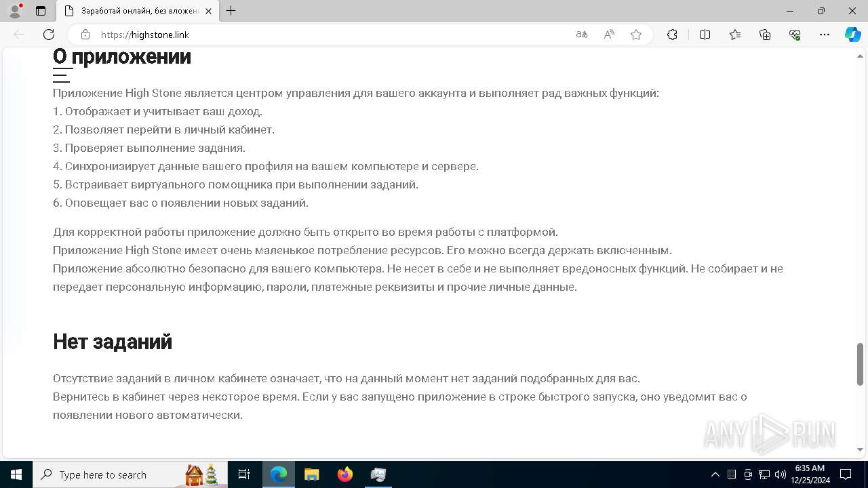Open the network status tray icon
This screenshot has width=868, height=488.
pos(764,474)
